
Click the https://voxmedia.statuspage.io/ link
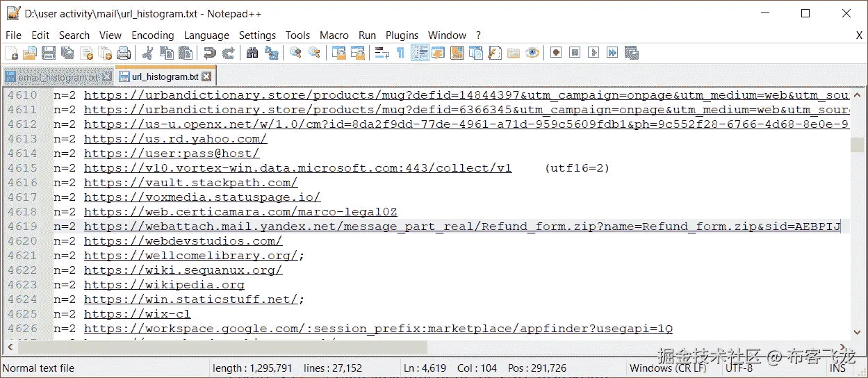(202, 197)
